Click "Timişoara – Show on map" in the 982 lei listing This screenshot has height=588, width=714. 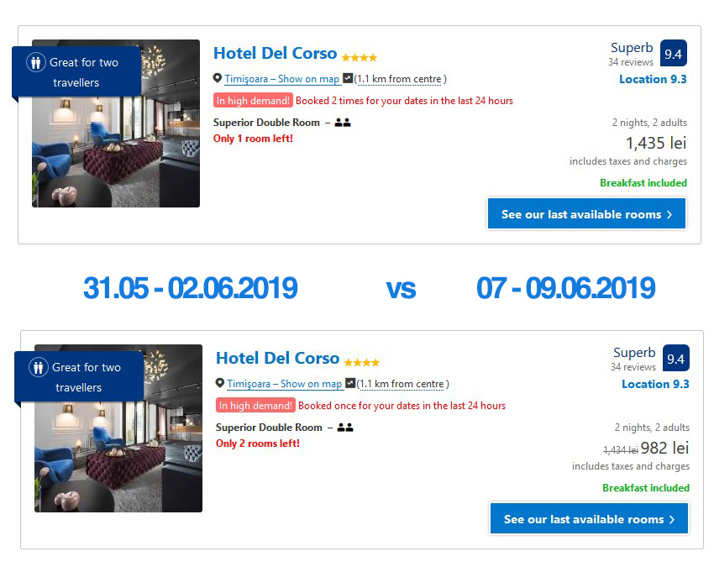284,384
